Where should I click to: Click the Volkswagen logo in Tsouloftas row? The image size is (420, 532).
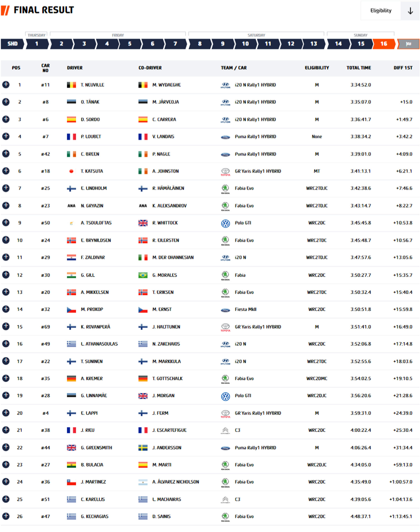coord(225,223)
